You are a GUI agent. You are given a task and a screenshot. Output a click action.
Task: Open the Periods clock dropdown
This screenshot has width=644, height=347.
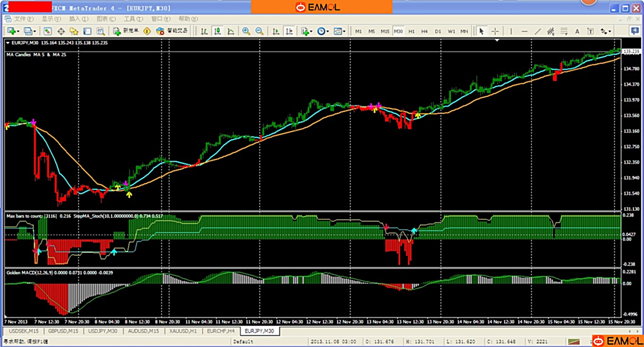(323, 31)
